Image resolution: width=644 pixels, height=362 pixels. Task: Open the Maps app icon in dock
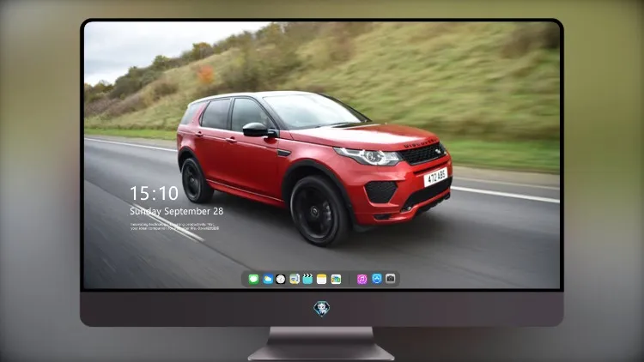click(295, 279)
